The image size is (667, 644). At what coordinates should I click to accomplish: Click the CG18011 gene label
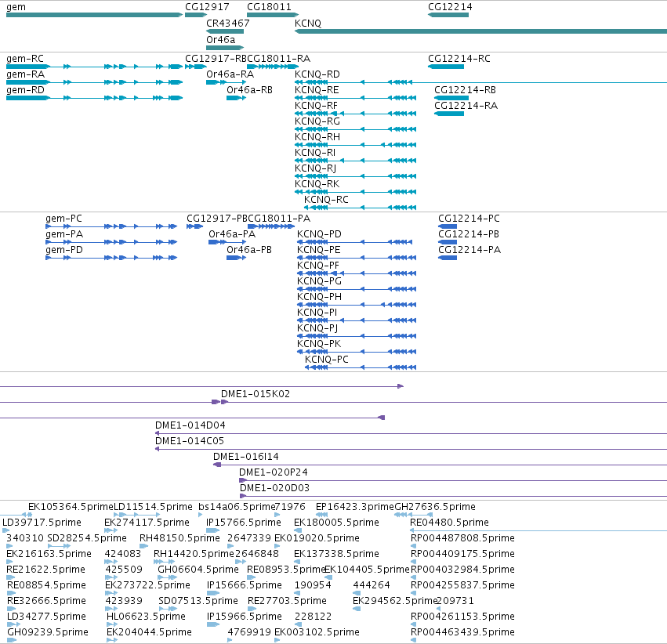[x=270, y=7]
